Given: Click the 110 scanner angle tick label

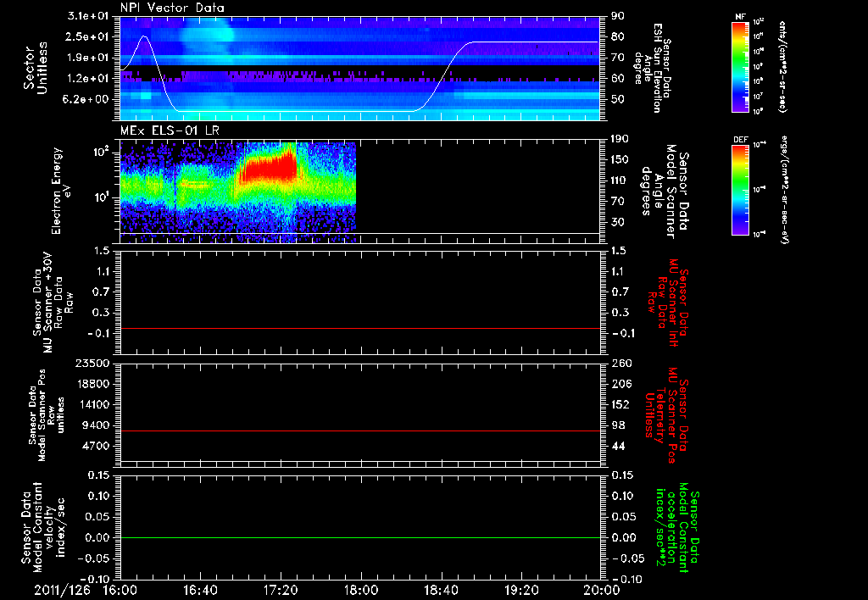Looking at the screenshot, I should coord(620,181).
